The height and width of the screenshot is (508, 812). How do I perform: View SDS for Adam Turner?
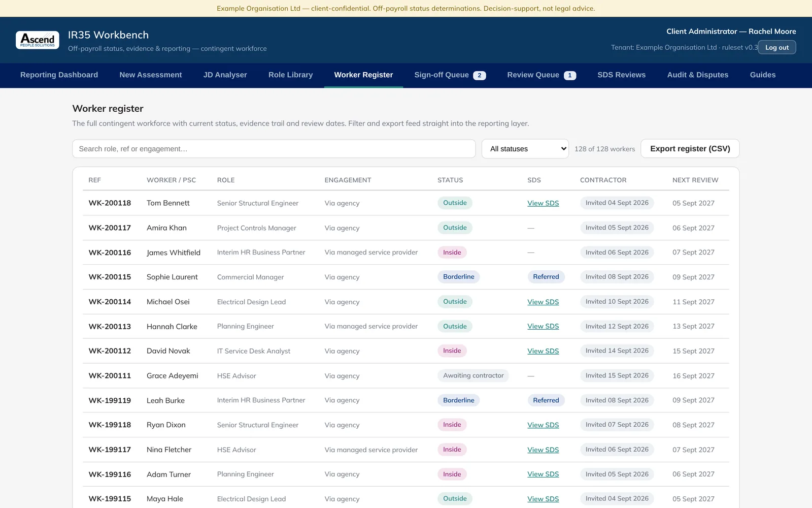543,474
